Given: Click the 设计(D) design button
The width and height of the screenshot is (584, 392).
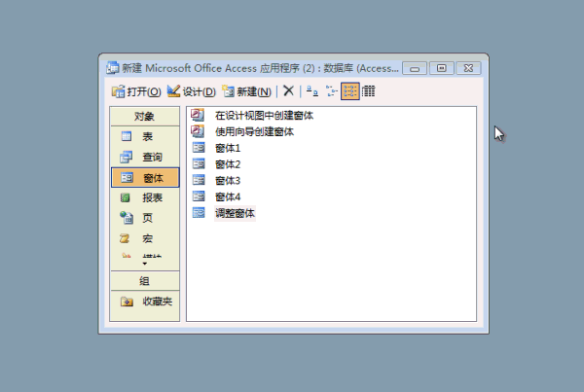Looking at the screenshot, I should click(192, 91).
